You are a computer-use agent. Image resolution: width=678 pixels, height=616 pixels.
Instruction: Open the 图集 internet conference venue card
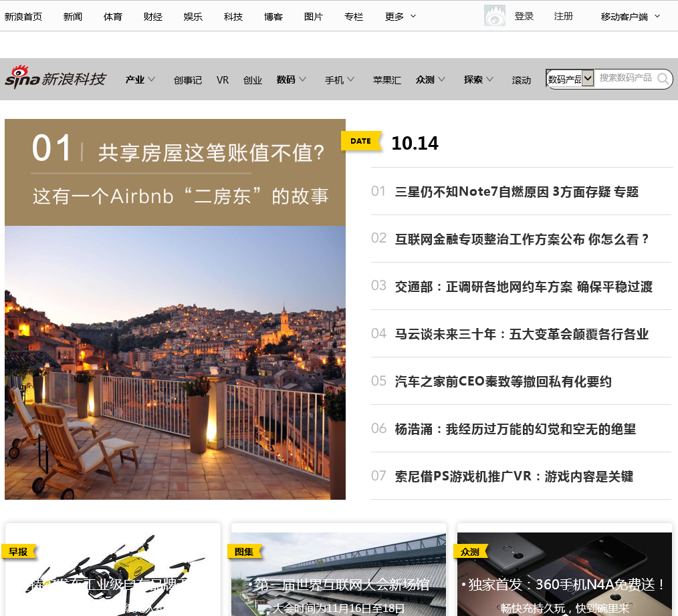coord(338,574)
